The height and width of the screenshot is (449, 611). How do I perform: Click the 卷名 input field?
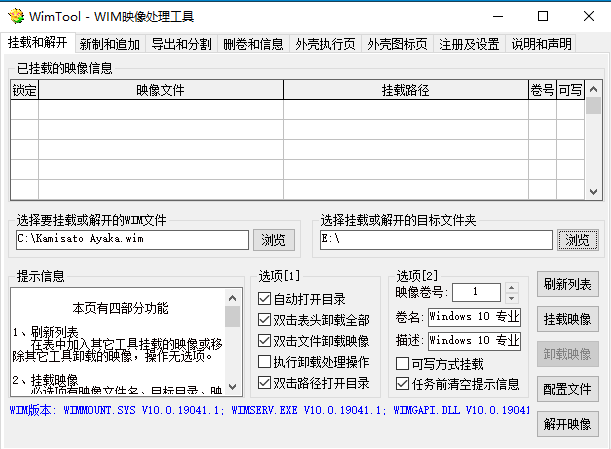click(x=474, y=317)
